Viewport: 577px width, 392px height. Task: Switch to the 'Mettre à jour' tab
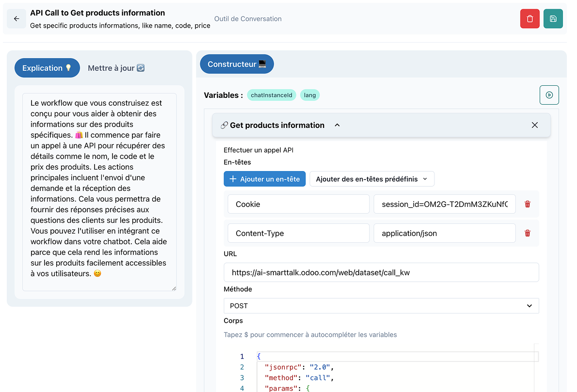pos(116,68)
